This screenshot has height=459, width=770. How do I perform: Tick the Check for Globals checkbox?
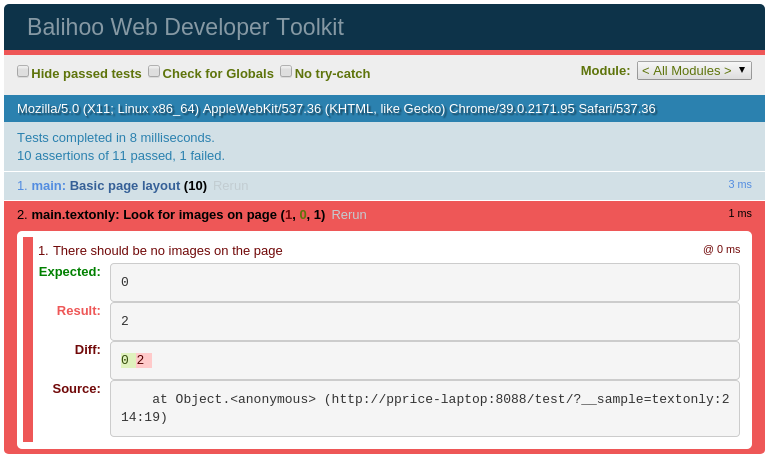pos(154,72)
